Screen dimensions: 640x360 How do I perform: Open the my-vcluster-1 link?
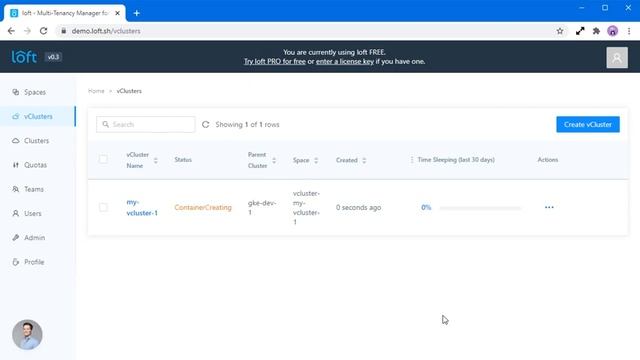(142, 207)
